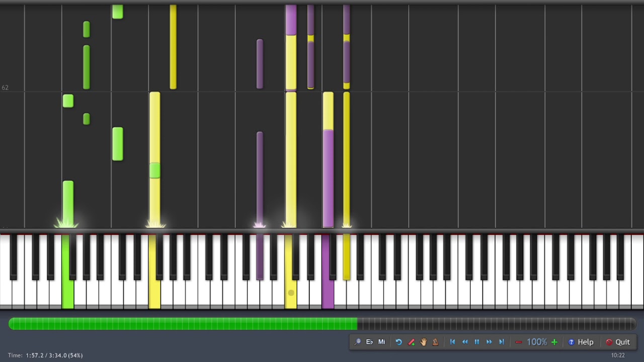Image resolution: width=644 pixels, height=362 pixels.
Task: Click the purple lit black key
Action: (x=260, y=256)
